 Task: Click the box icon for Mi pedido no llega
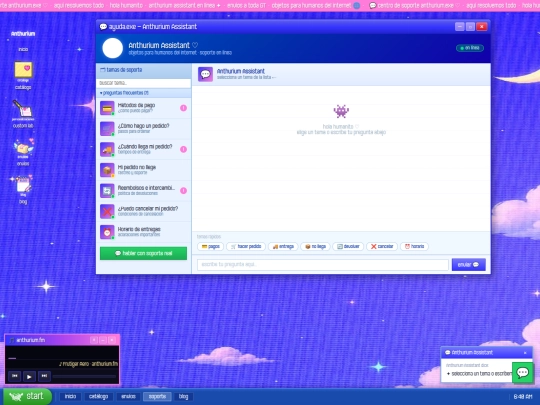pos(107,170)
